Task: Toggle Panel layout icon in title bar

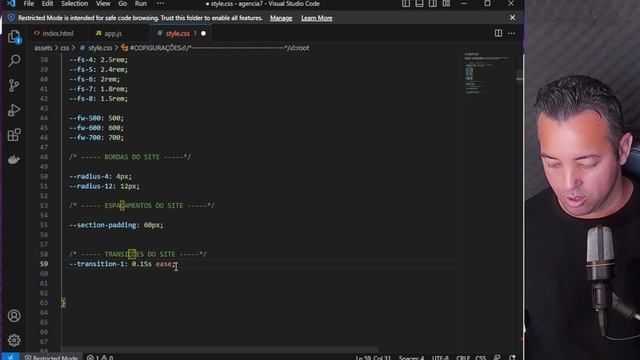Action: 419,4
